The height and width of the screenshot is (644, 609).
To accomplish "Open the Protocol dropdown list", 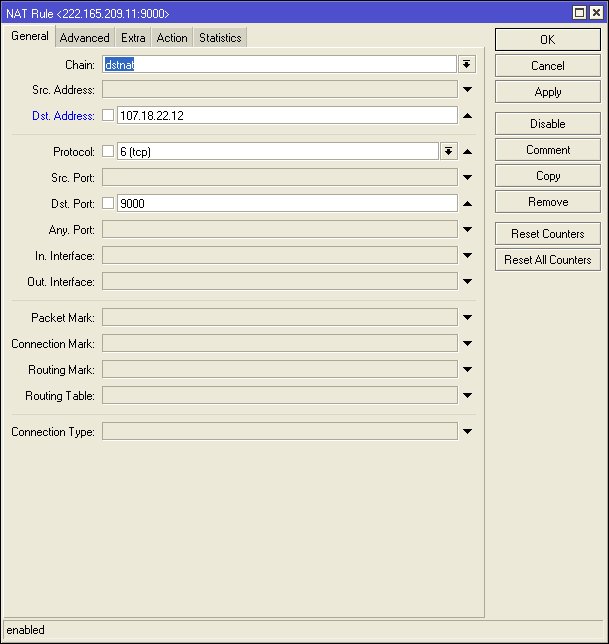I will click(x=448, y=152).
